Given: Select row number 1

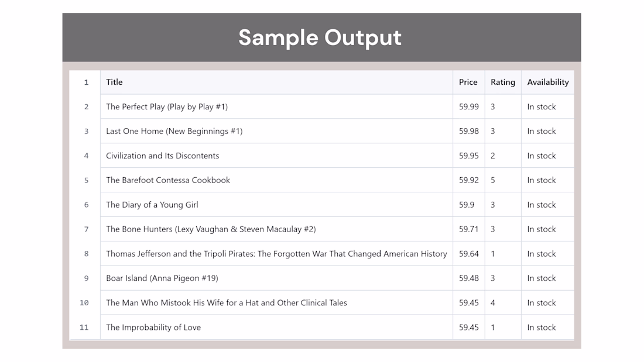Looking at the screenshot, I should tap(86, 82).
